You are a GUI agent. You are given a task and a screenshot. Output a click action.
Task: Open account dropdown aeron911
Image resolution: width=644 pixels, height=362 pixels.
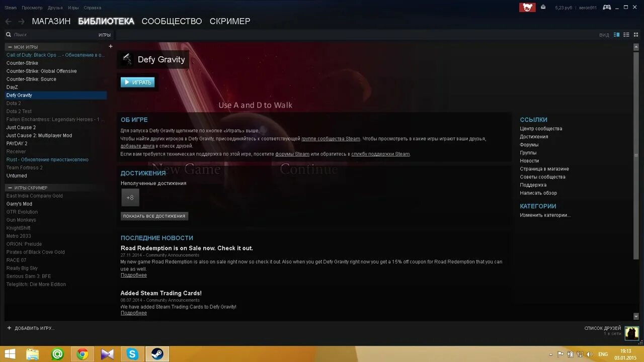[588, 8]
